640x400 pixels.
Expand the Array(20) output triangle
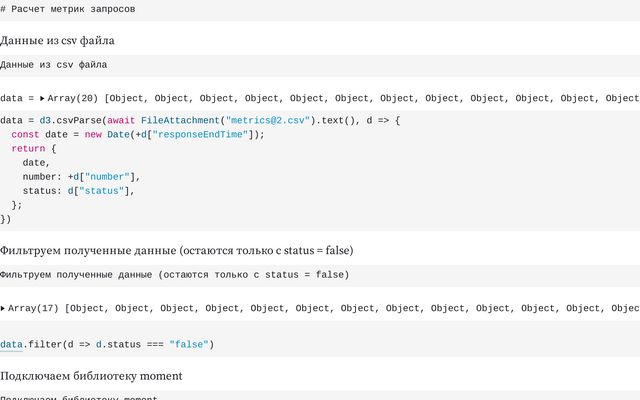42,99
